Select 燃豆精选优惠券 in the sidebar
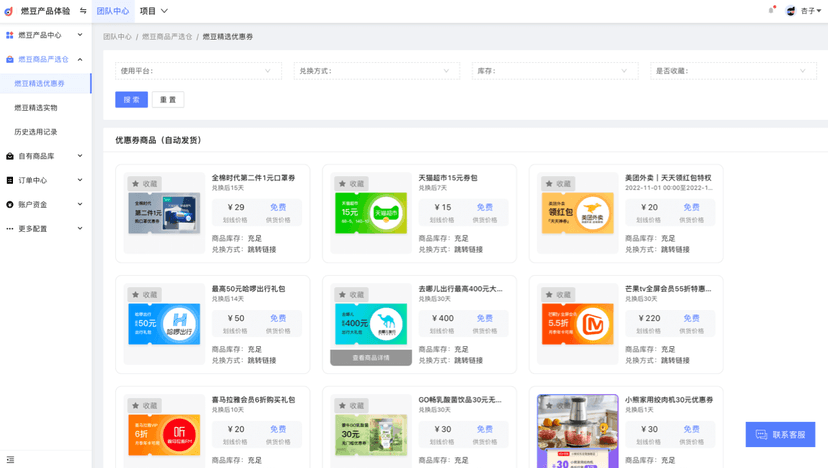The width and height of the screenshot is (828, 468). 45,83
